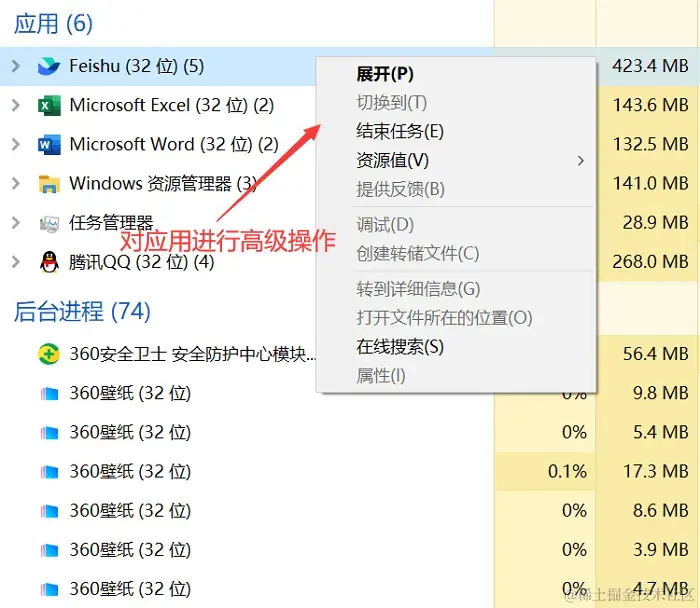This screenshot has height=608, width=700.
Task: Expand the 任务管理器 row chevron
Action: point(16,223)
